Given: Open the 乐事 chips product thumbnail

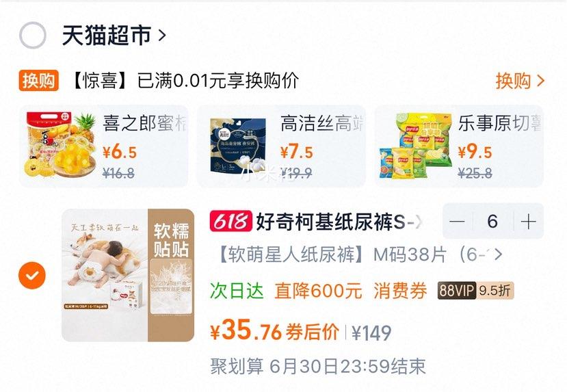Looking at the screenshot, I should [416, 145].
